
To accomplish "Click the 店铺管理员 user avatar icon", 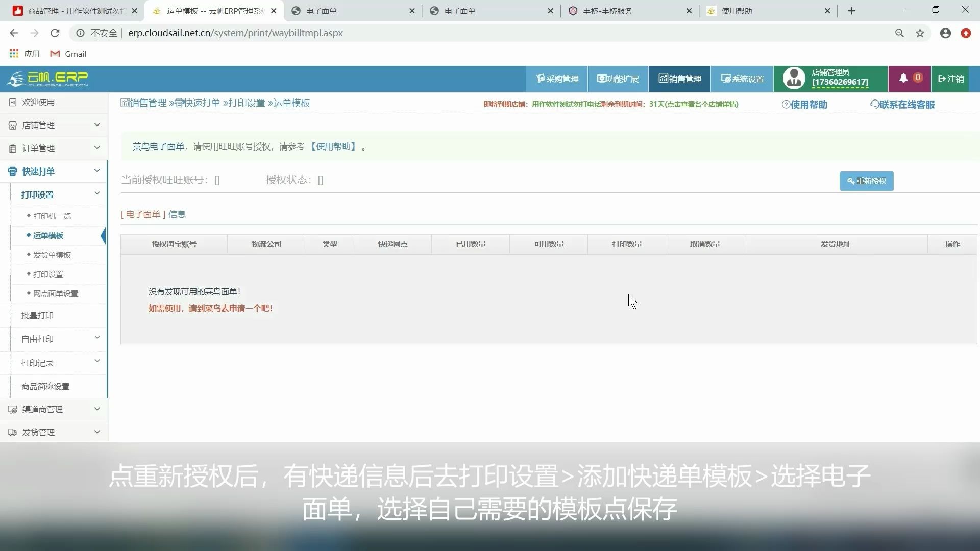I will pyautogui.click(x=794, y=78).
